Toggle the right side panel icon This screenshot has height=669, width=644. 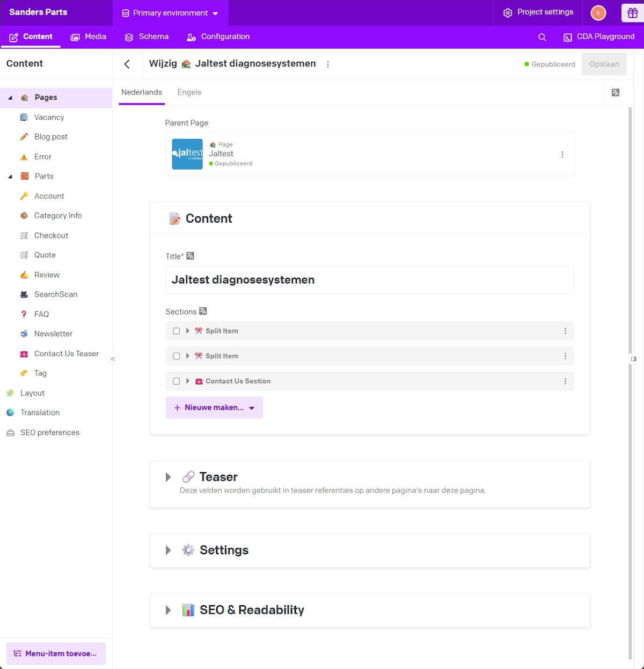tap(634, 359)
